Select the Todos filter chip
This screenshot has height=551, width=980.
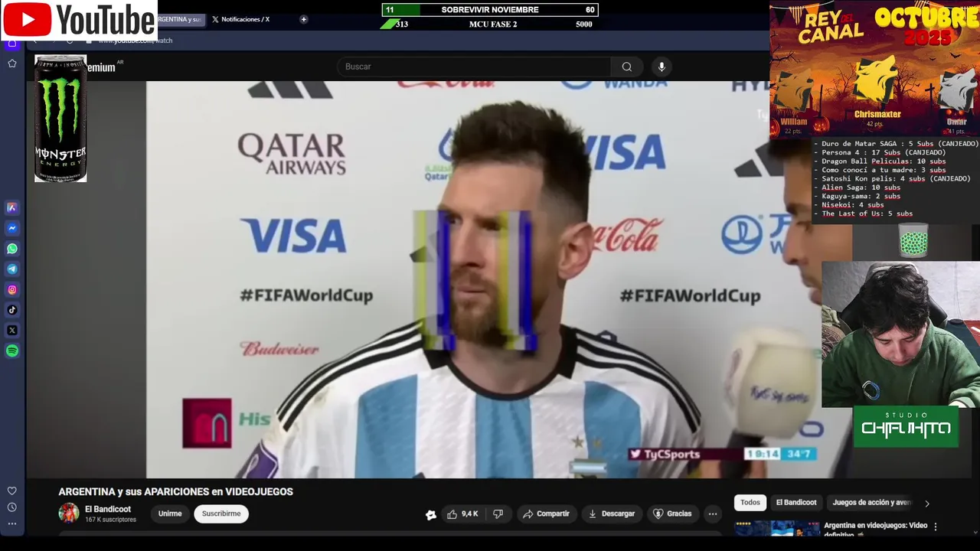point(750,502)
